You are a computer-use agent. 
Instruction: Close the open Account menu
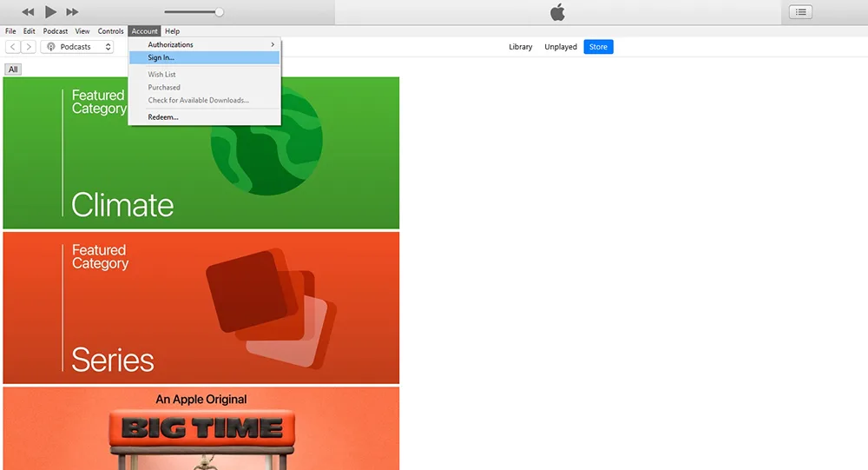click(x=144, y=31)
